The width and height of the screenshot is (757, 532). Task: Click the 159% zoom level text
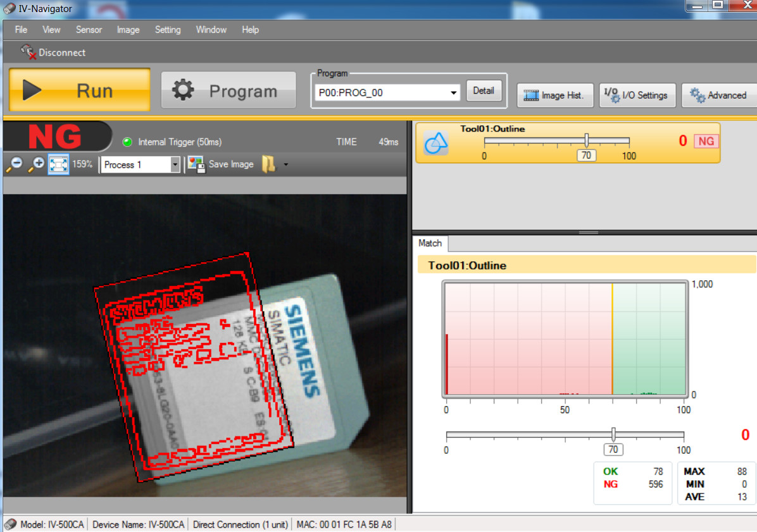(82, 164)
